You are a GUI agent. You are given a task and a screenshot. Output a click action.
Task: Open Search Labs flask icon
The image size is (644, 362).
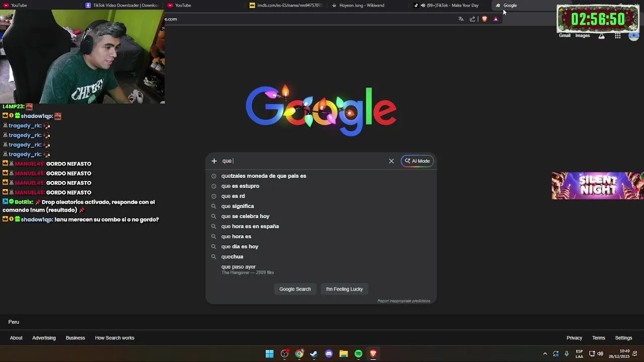(601, 36)
